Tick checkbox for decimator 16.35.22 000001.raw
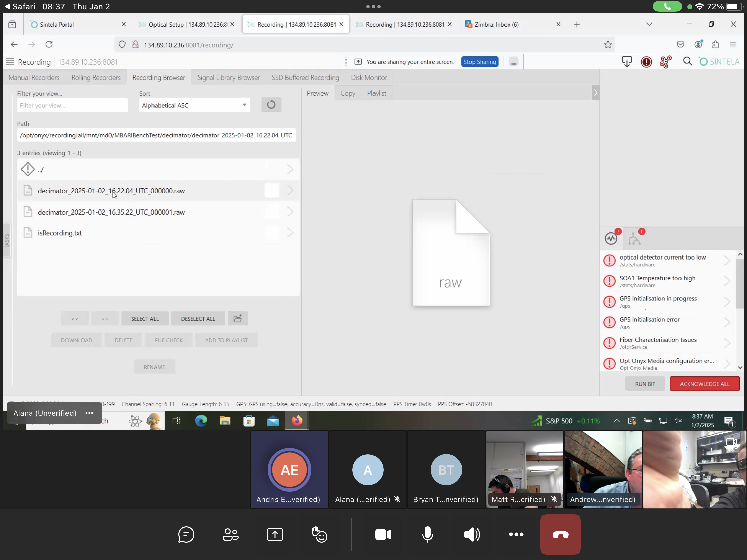This screenshot has width=747, height=560. 272,212
